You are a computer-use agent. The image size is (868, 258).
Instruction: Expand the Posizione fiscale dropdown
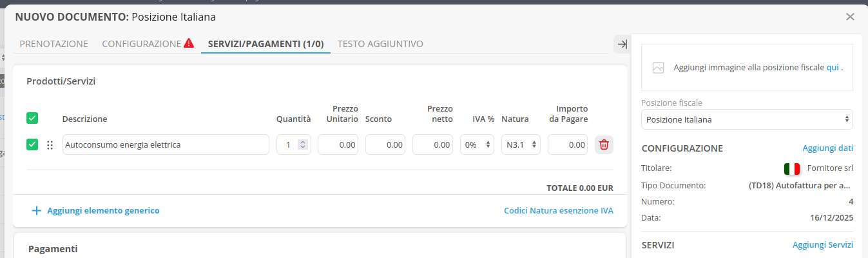(x=747, y=119)
